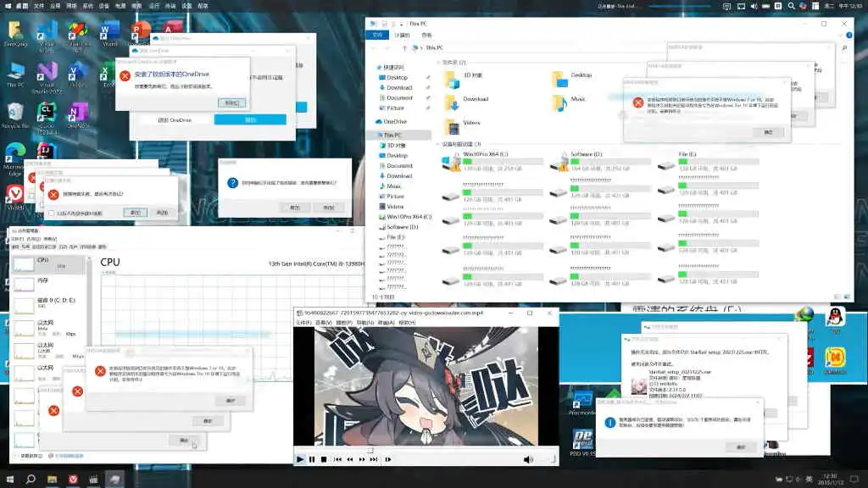Screen dimensions: 868x488
Task: Click the media player seek bar
Action: (x=426, y=449)
